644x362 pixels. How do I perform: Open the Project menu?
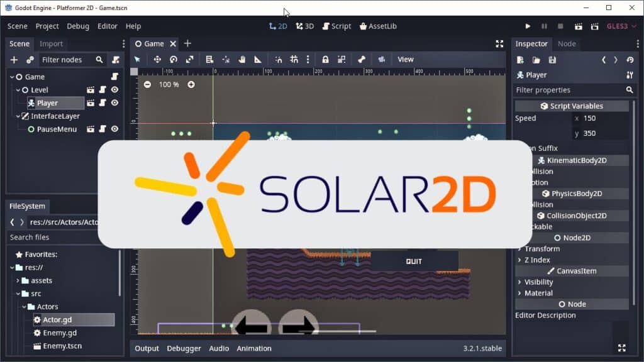click(47, 26)
